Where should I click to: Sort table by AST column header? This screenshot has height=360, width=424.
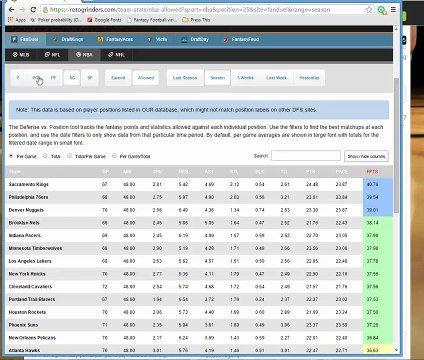[x=209, y=172]
